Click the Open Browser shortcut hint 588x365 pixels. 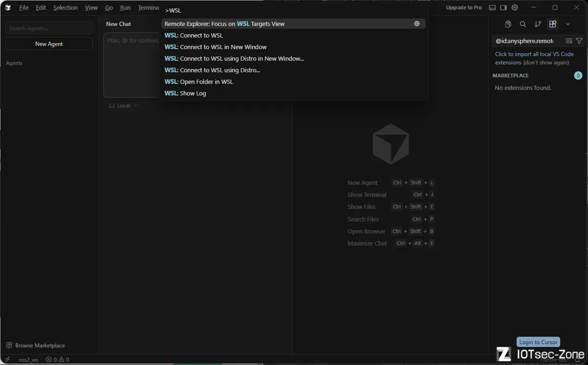coord(391,231)
